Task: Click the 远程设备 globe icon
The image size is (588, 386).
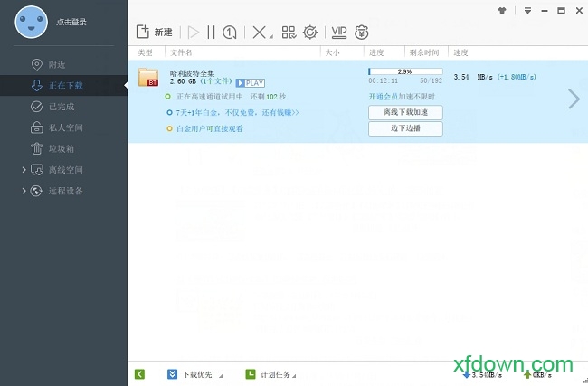Action: point(36,191)
